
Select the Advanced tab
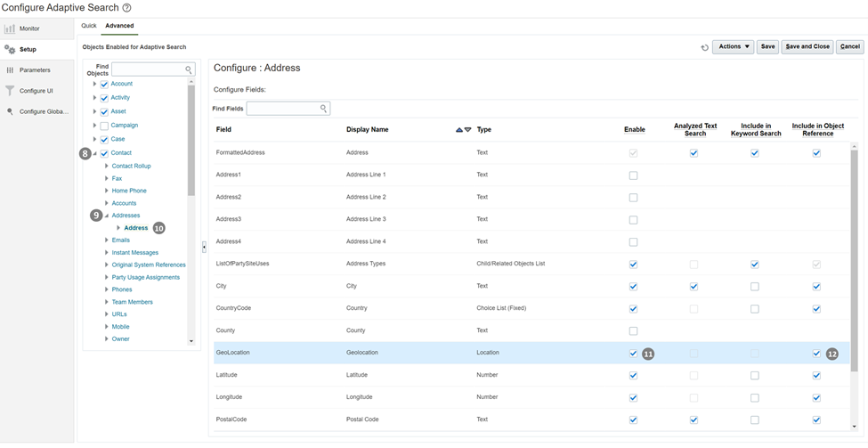click(x=119, y=26)
